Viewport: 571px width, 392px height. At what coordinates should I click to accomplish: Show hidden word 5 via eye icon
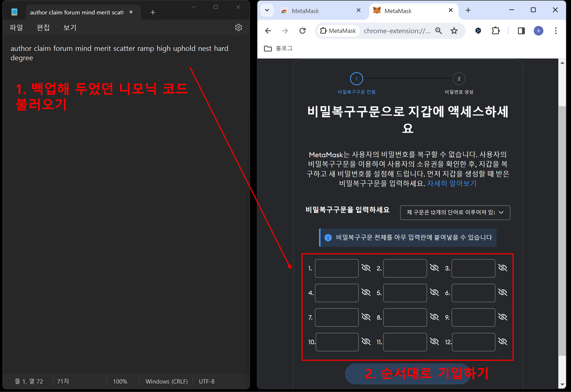[434, 292]
